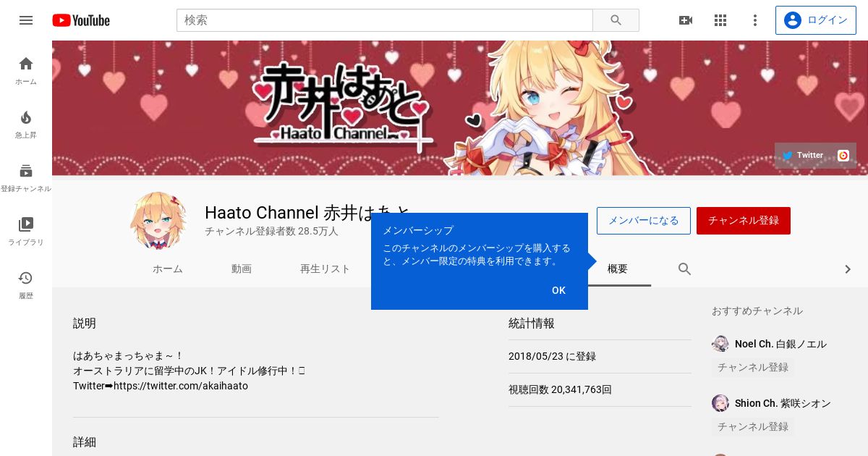Open the hamburger guide menu
Image resolution: width=868 pixels, height=456 pixels.
(x=26, y=20)
